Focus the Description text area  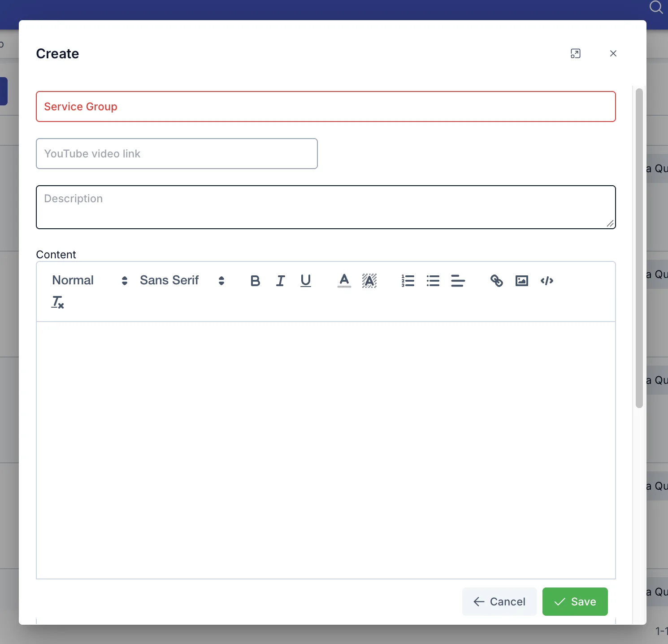326,207
